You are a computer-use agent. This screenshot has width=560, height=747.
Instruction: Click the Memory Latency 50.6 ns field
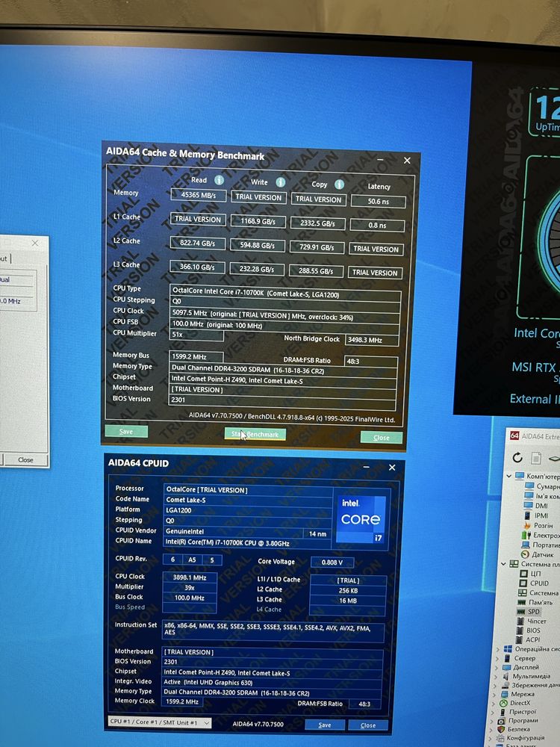click(378, 201)
